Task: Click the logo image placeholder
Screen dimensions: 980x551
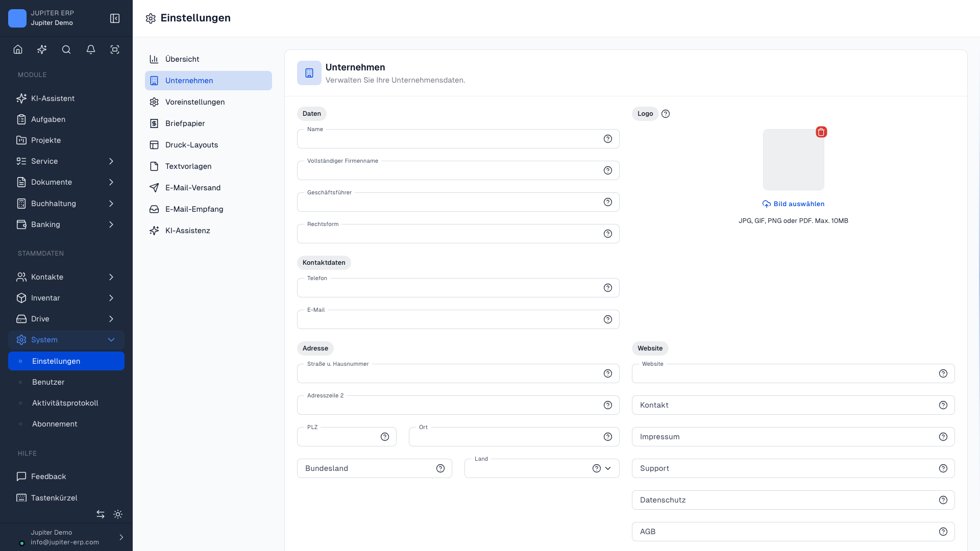Action: pos(793,160)
